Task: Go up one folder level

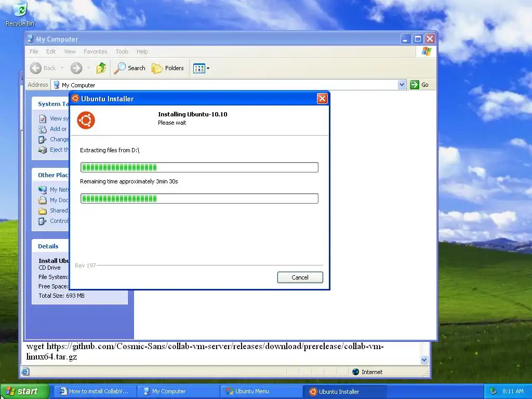Action: point(101,68)
